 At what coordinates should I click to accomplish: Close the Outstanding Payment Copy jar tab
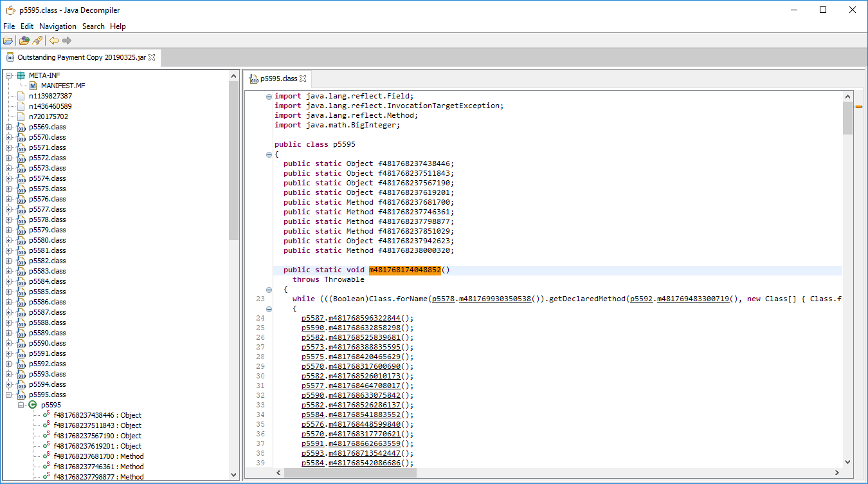pyautogui.click(x=152, y=57)
